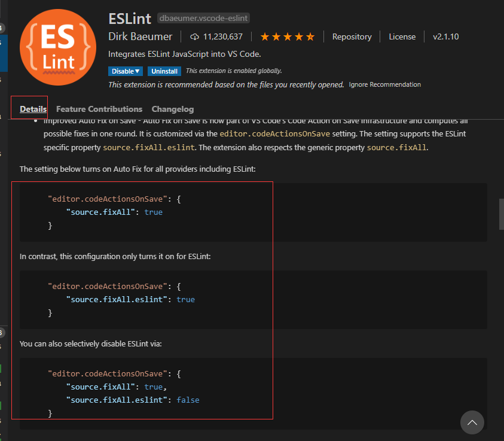Select the fourth rating star
This screenshot has height=441, width=504.
(299, 37)
